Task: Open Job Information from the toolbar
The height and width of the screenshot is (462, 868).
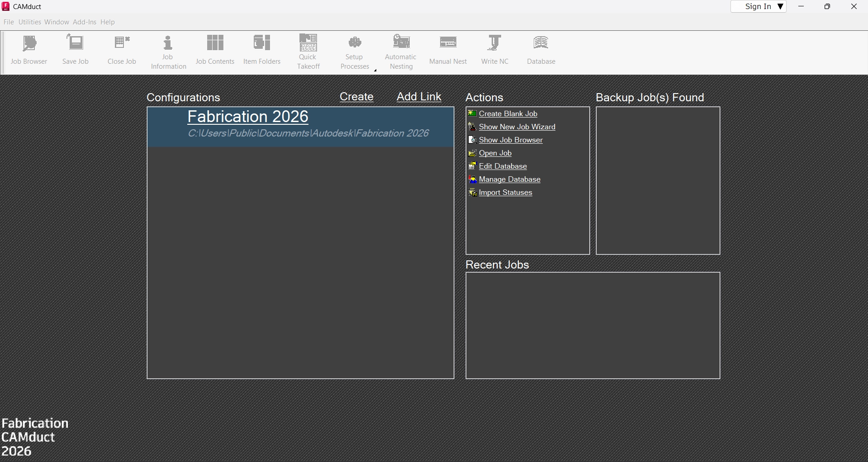Action: point(168,52)
